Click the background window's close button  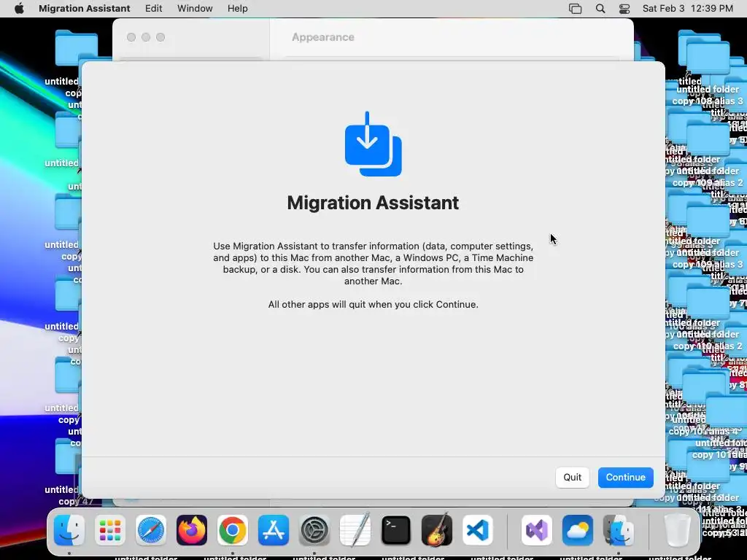coord(131,37)
